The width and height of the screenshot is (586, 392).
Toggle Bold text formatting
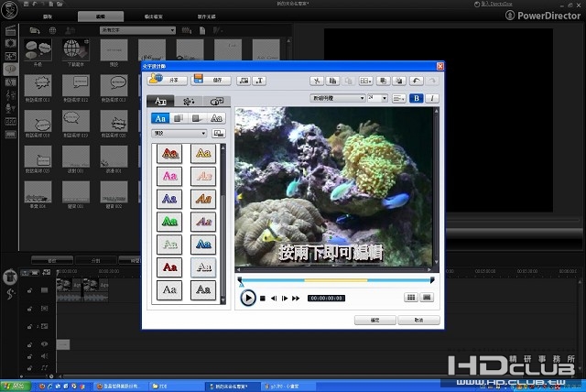pyautogui.click(x=417, y=98)
